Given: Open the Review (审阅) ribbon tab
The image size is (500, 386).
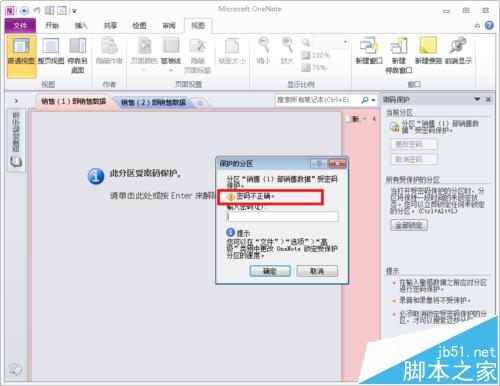Looking at the screenshot, I should (168, 26).
